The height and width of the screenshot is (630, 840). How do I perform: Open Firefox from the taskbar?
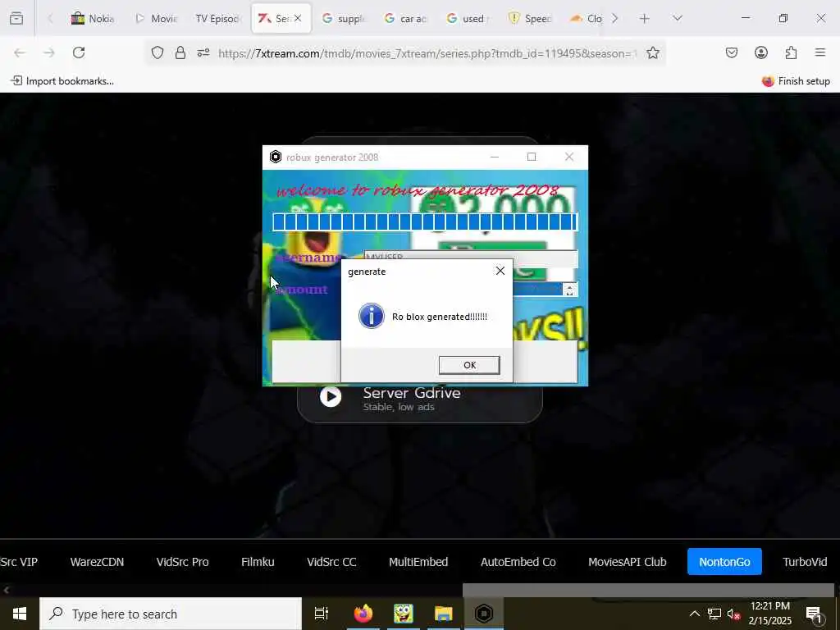click(x=363, y=614)
